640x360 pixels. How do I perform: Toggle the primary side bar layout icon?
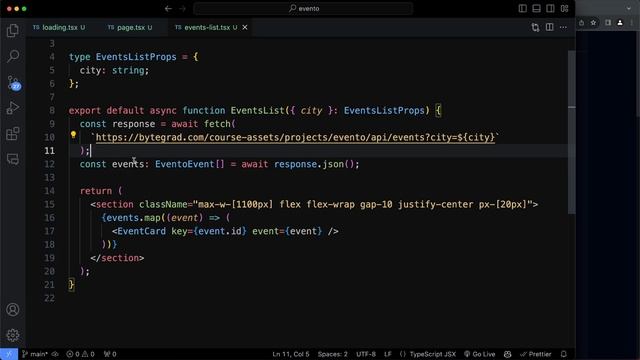tap(522, 9)
